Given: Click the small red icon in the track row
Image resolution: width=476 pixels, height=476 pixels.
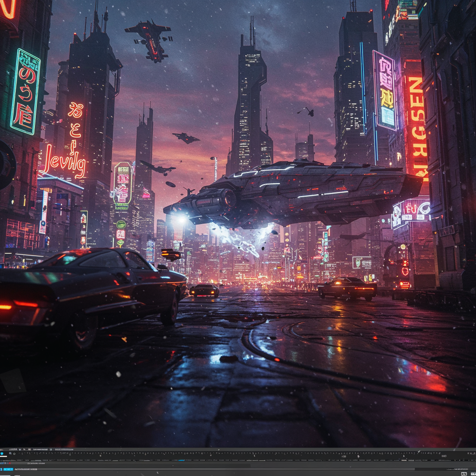Looking at the screenshot, I should coord(10,463).
